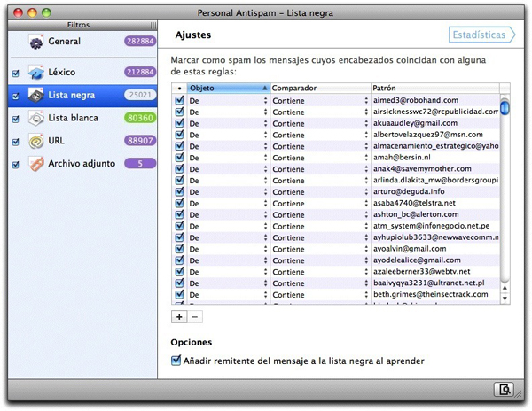Viewport: 532px width, 411px height.
Task: Click scrollbar down arrow in rules table
Action: tap(505, 299)
